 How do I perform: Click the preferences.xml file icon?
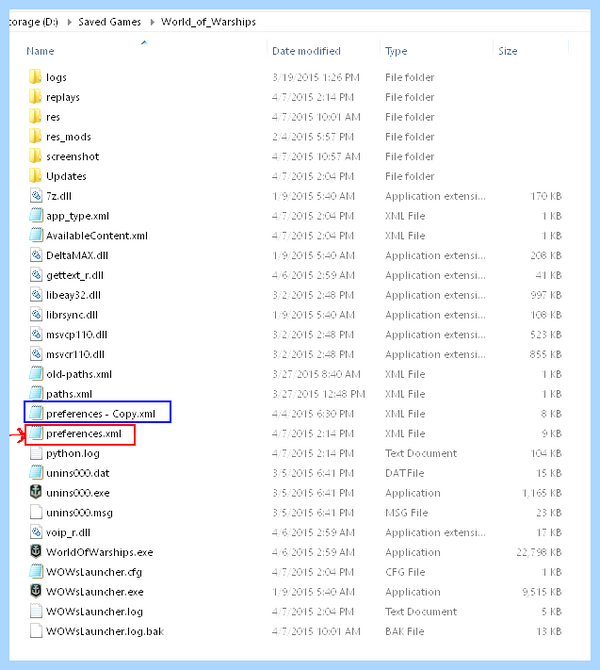click(36, 433)
